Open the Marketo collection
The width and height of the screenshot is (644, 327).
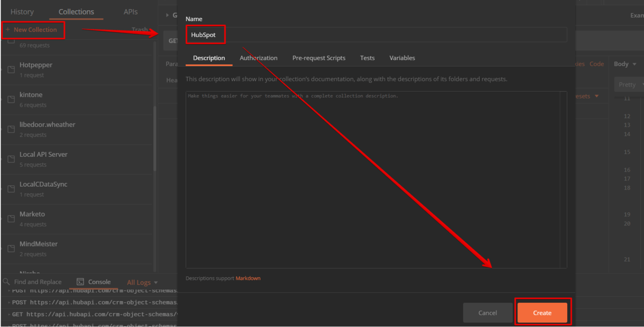[x=32, y=214]
